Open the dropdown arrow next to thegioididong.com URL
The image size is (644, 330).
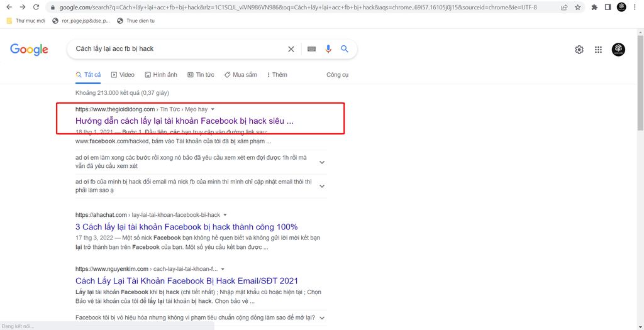pyautogui.click(x=213, y=109)
